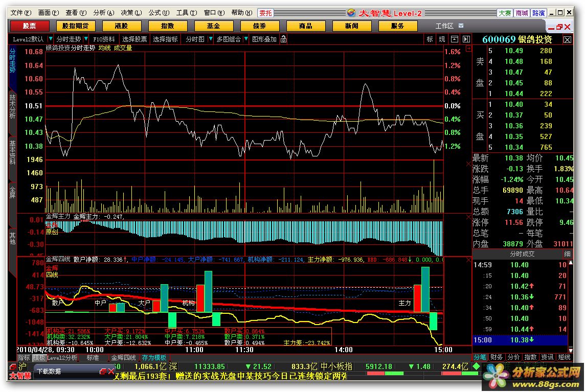The width and height of the screenshot is (585, 392).
Task: Click the panel collapse-up icon in chart toolbar
Action: [x=454, y=39]
